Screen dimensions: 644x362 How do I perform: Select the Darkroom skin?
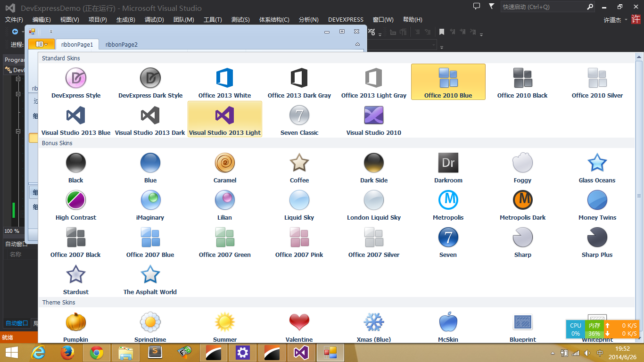[x=448, y=167]
